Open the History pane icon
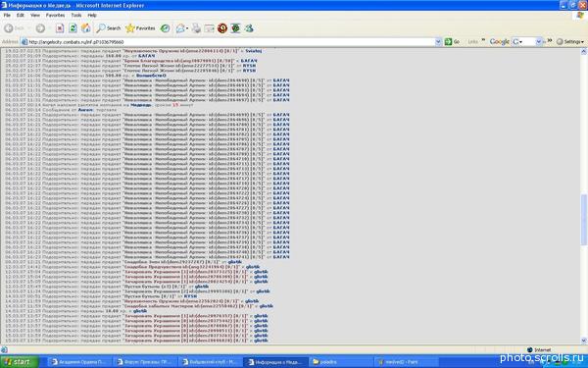The image size is (588, 368). (165, 28)
